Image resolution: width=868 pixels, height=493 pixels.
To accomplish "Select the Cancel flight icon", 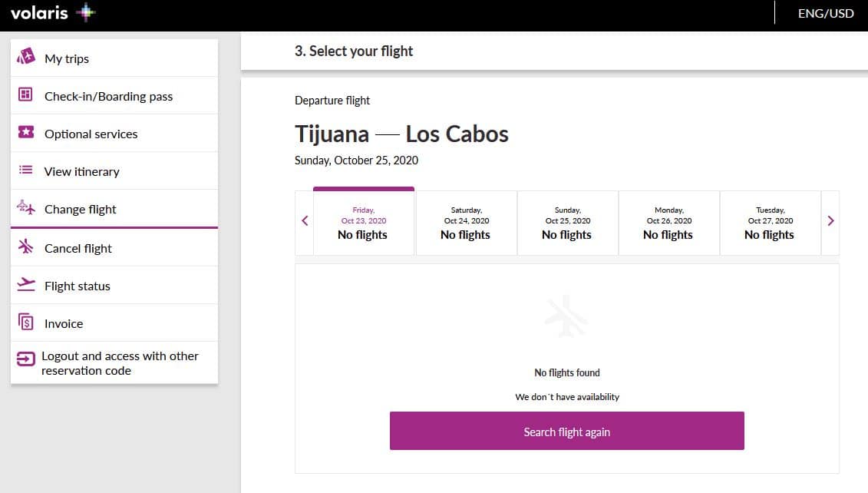I will (25, 247).
